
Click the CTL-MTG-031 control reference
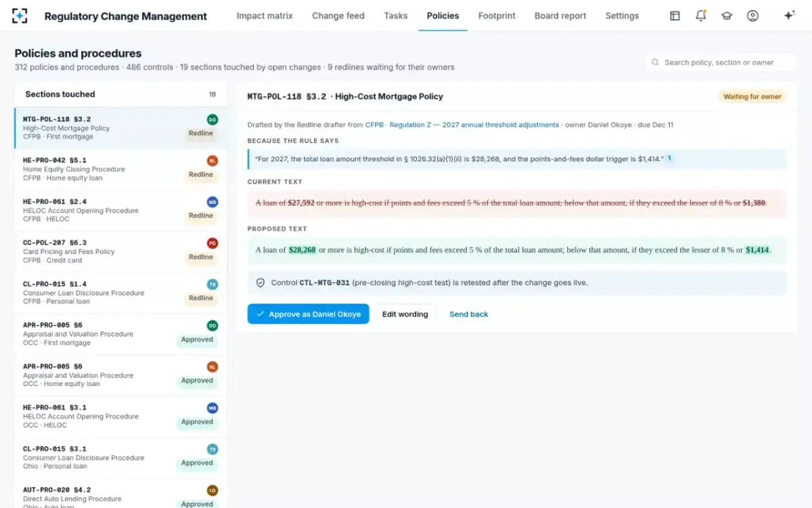click(x=325, y=282)
